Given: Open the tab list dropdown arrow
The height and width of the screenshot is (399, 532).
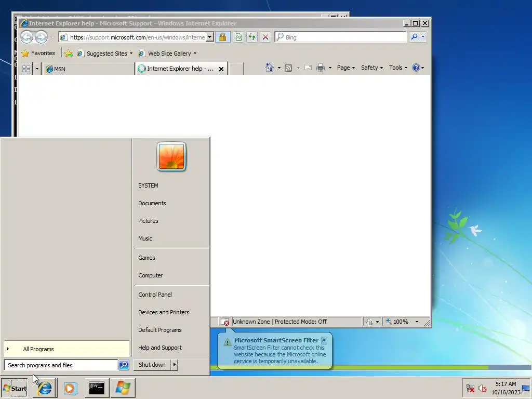Looking at the screenshot, I should [x=37, y=69].
